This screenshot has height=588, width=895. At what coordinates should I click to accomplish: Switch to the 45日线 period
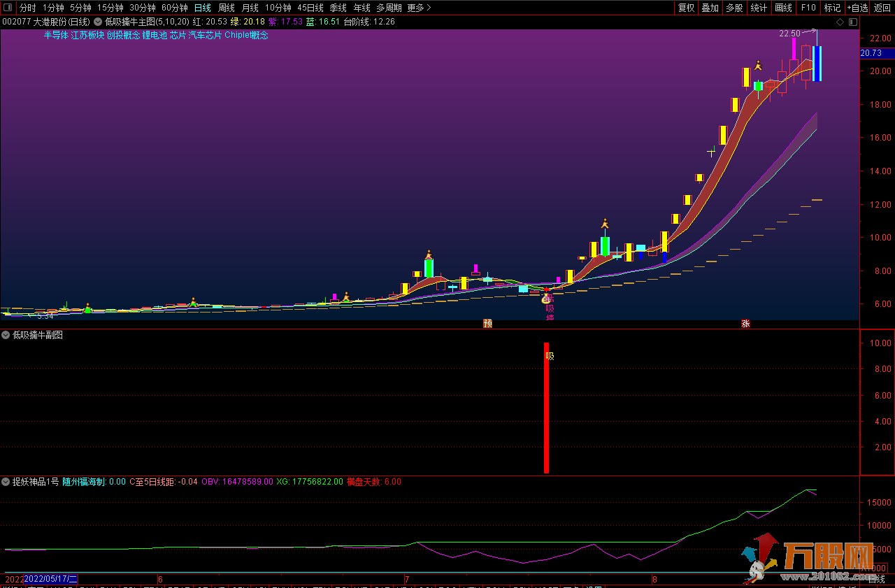coord(310,8)
